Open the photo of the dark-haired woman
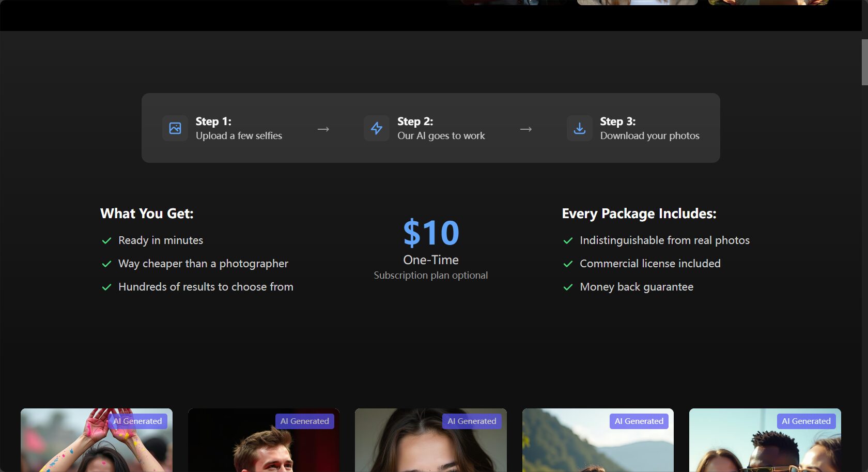 pos(431,440)
